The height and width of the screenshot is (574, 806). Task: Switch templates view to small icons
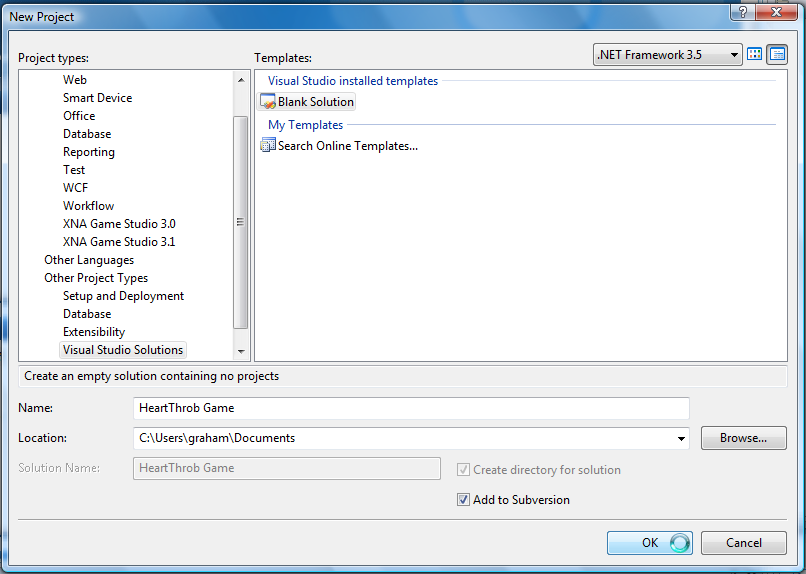pos(777,54)
